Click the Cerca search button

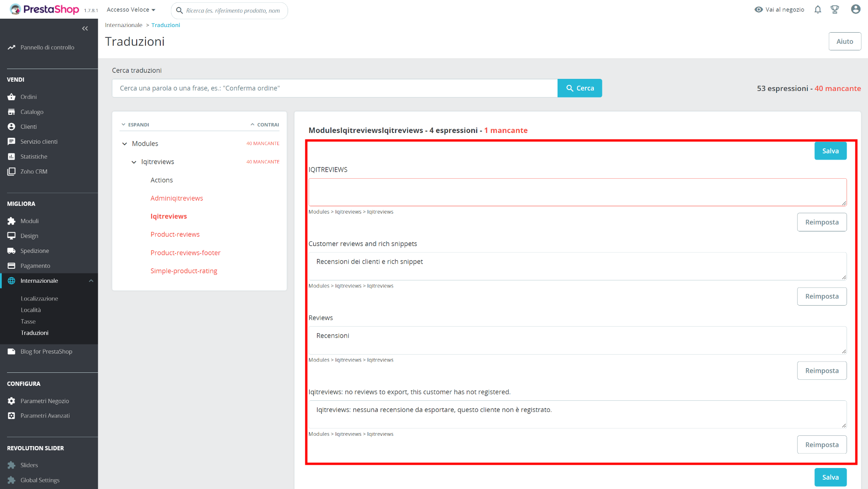click(580, 88)
